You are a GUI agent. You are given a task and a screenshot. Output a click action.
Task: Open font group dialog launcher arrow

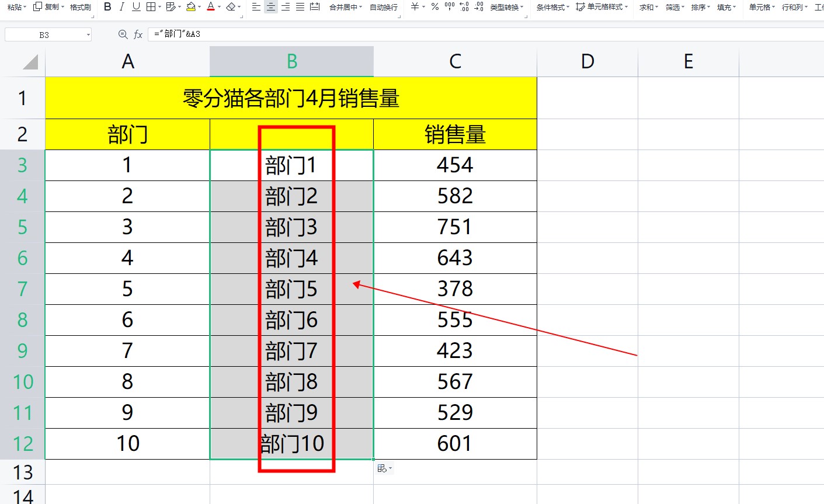tap(241, 17)
